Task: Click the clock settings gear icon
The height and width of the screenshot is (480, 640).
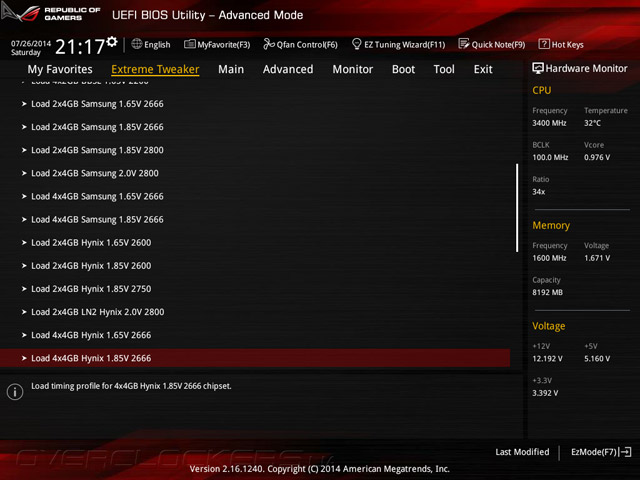Action: click(112, 41)
